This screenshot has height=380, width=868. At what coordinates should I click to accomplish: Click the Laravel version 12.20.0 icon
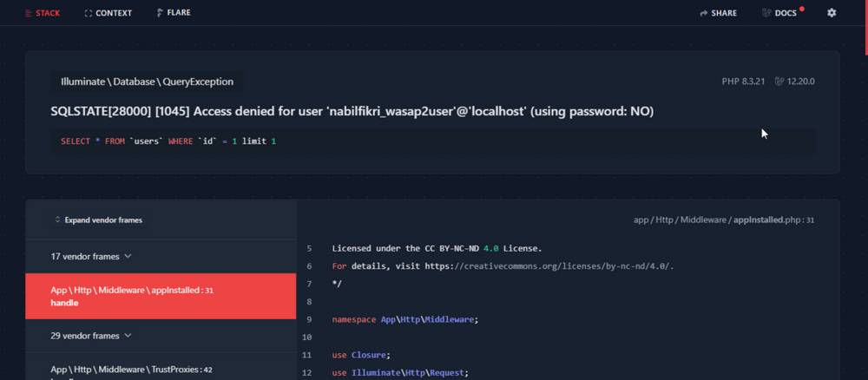coord(779,82)
